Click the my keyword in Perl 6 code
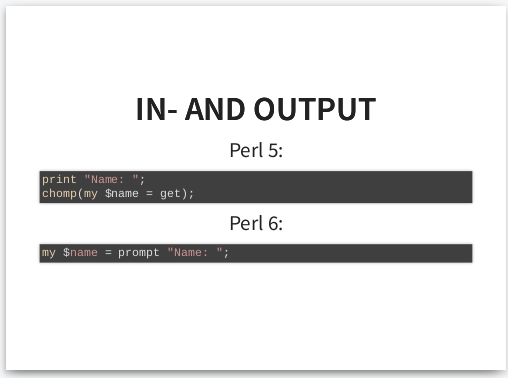 [49, 253]
